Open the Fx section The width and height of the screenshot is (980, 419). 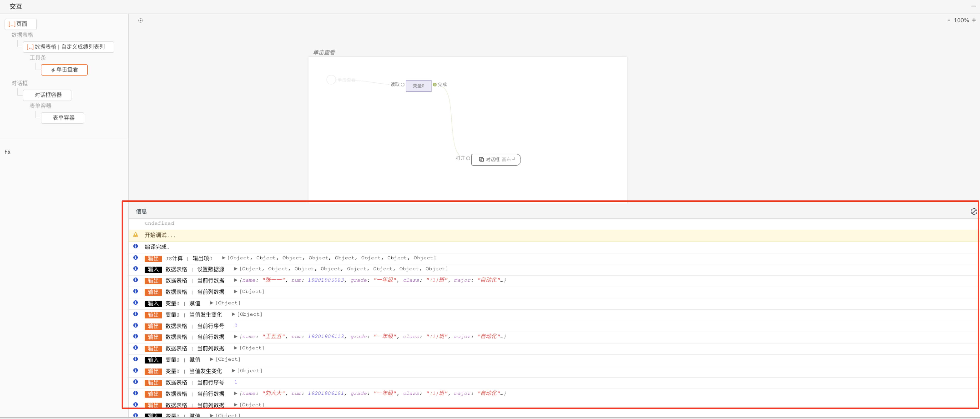(x=8, y=152)
